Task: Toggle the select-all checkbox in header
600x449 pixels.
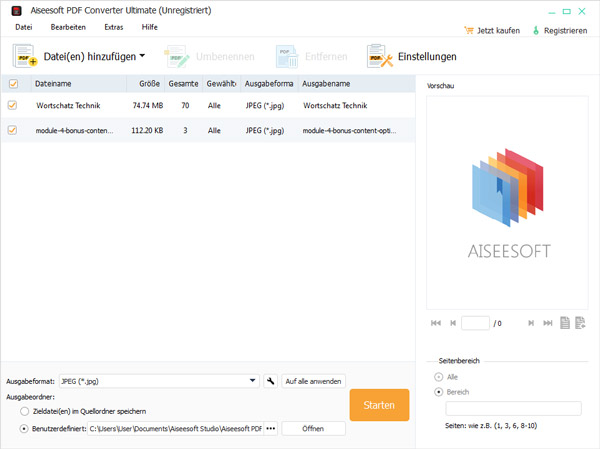Action: pyautogui.click(x=12, y=84)
